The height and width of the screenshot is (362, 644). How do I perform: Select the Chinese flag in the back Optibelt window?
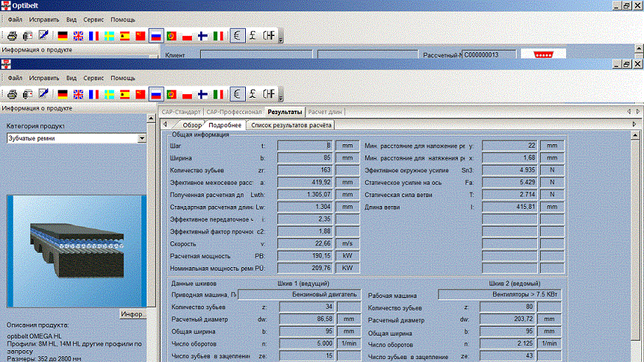pos(141,36)
